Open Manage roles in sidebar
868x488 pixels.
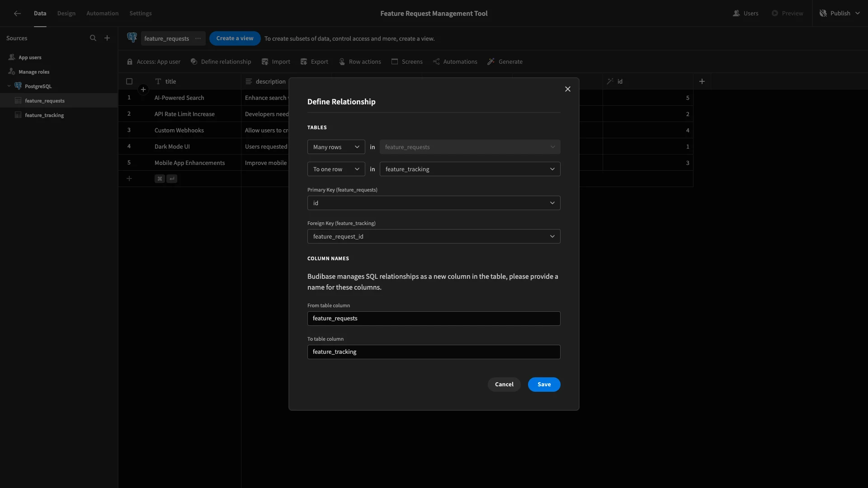[x=59, y=72]
